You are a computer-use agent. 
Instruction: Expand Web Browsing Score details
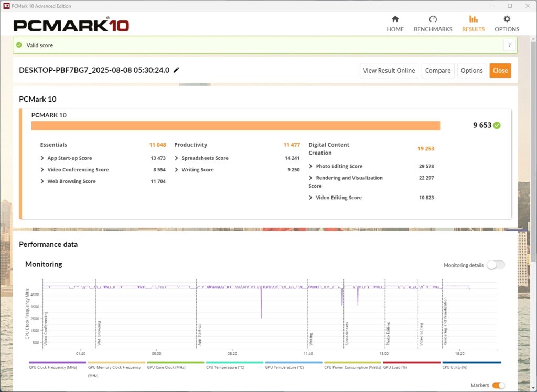[42, 181]
